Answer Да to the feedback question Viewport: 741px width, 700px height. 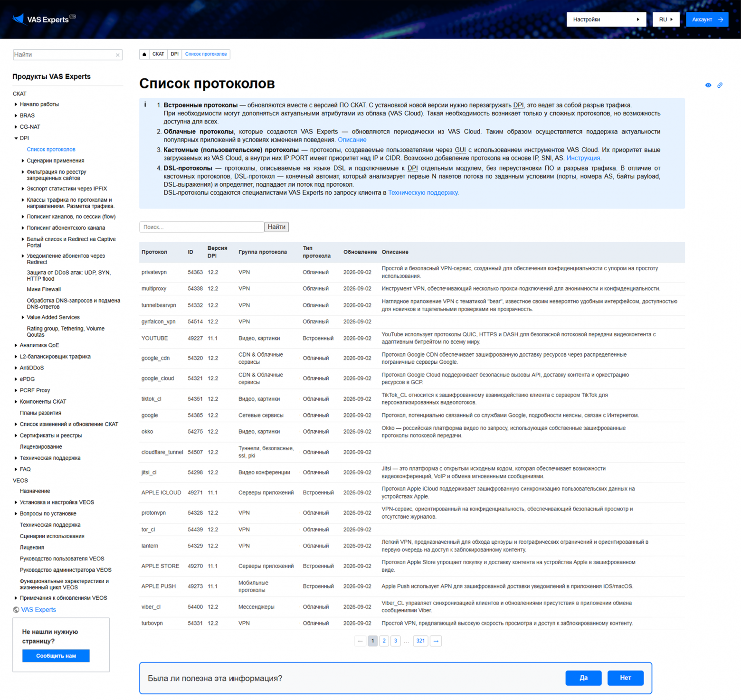click(x=583, y=678)
